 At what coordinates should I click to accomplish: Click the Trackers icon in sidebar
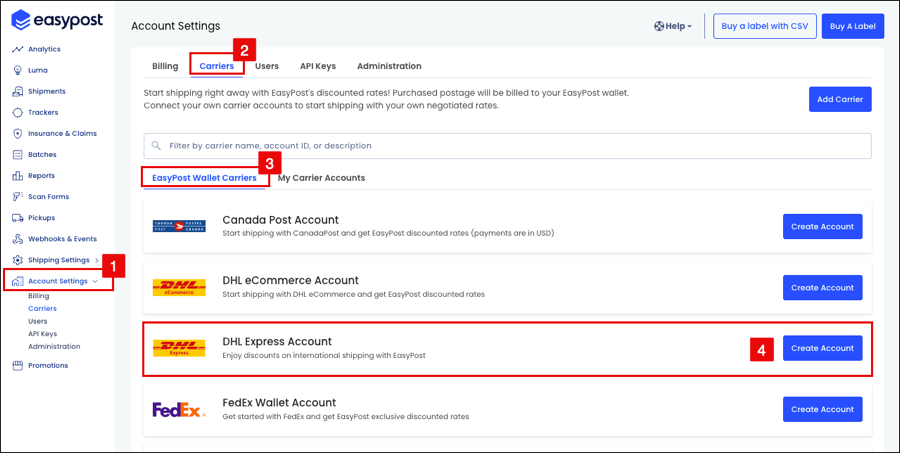(17, 113)
